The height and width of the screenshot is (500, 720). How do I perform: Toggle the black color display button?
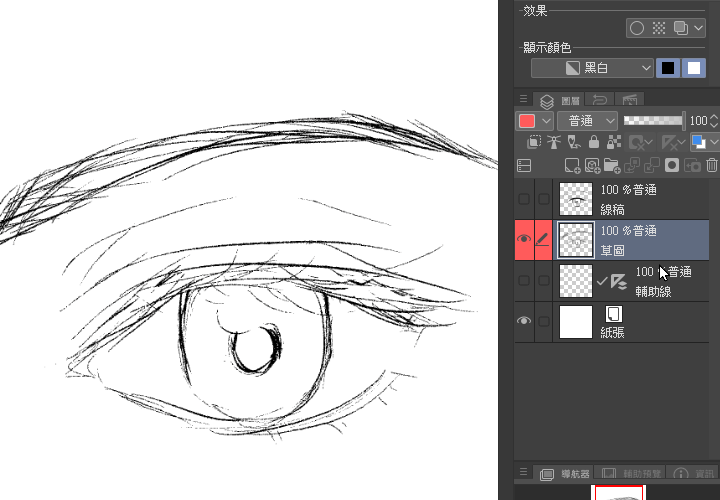click(x=668, y=68)
